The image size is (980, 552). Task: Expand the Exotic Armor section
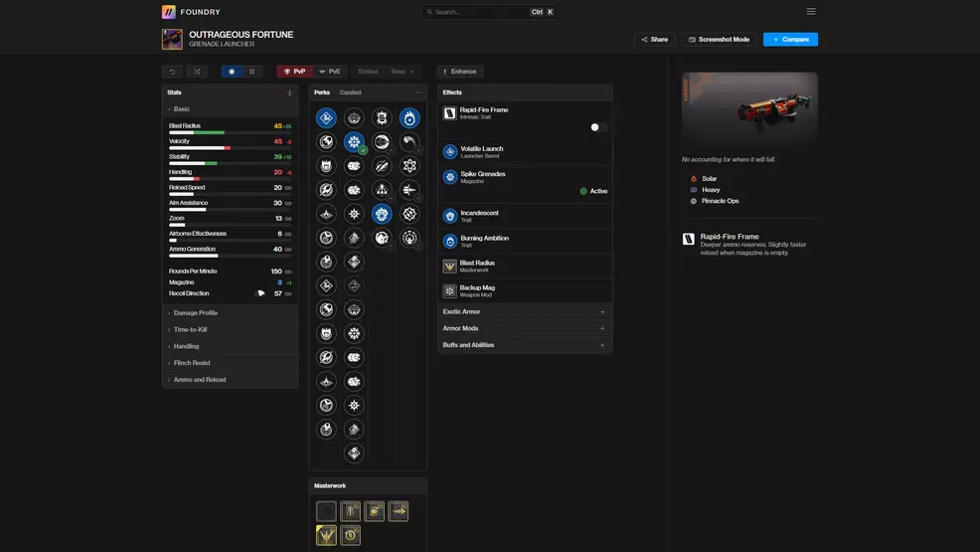(525, 311)
